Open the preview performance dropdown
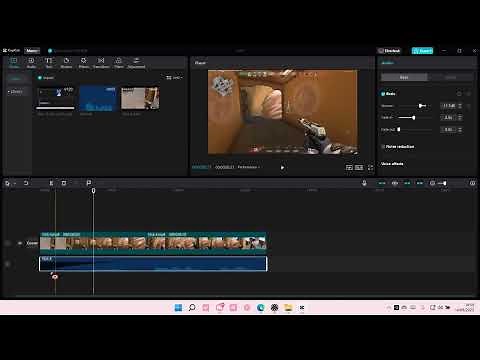Image resolution: width=480 pixels, height=360 pixels. click(x=248, y=167)
